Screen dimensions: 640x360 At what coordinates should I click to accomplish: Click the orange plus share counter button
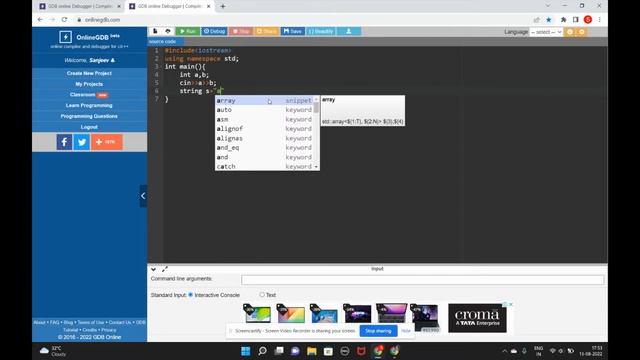(x=107, y=142)
